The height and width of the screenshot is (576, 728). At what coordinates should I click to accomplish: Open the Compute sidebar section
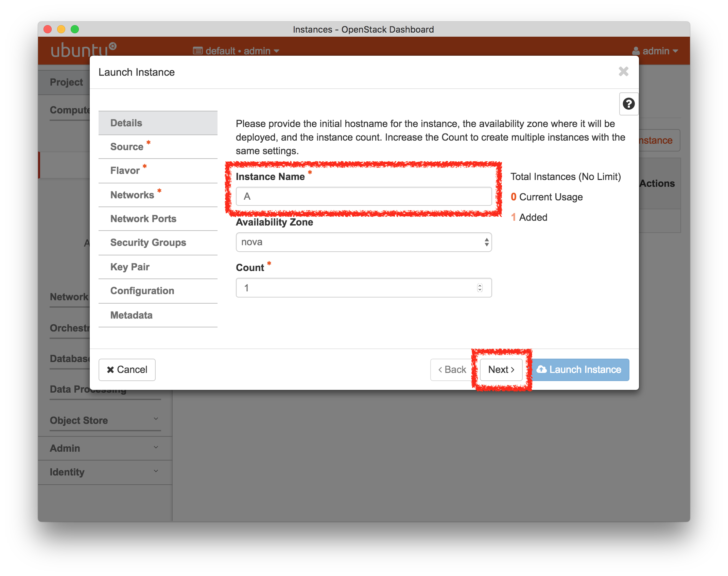pos(70,110)
